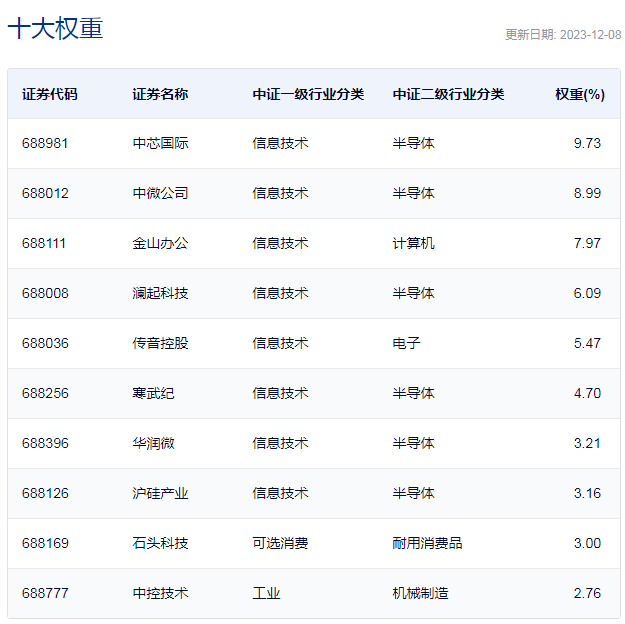Screen dimensions: 625x624
Task: Select security code 688396
Action: point(45,443)
